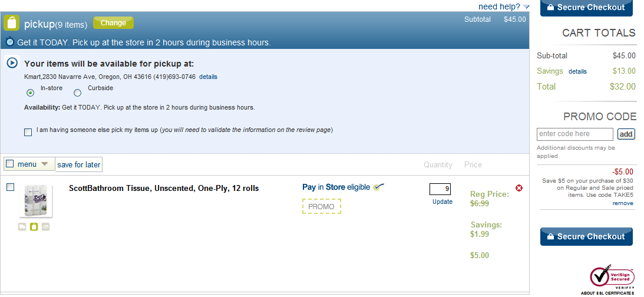Open Savings details link in cart totals
Viewport: 644px width, 297px height.
click(577, 71)
